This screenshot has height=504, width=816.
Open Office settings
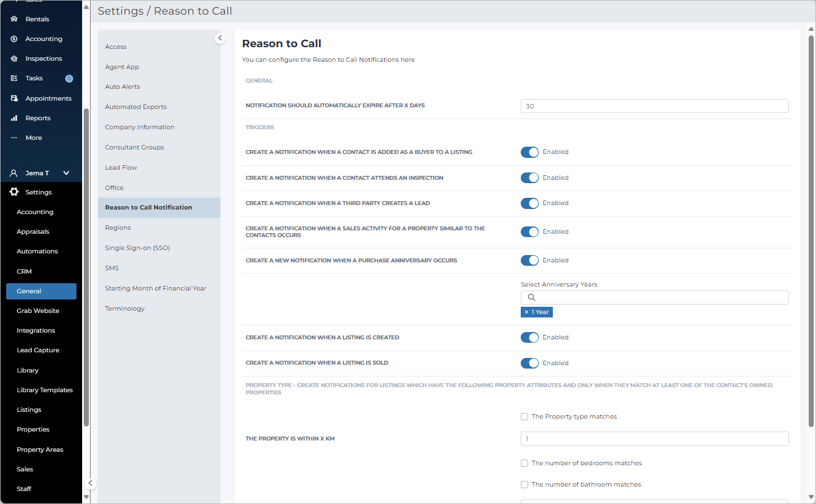[x=114, y=188]
